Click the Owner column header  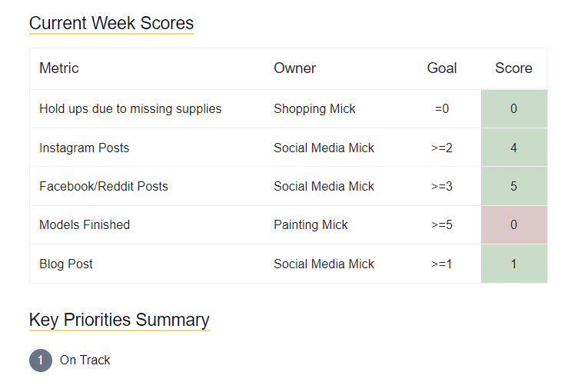pos(294,68)
